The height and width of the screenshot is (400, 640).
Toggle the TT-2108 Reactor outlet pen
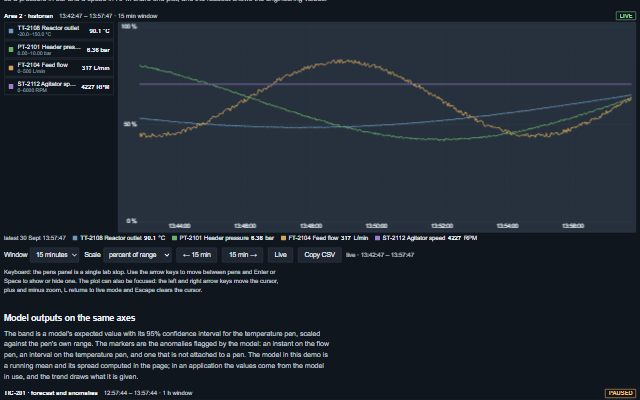tap(59, 31)
